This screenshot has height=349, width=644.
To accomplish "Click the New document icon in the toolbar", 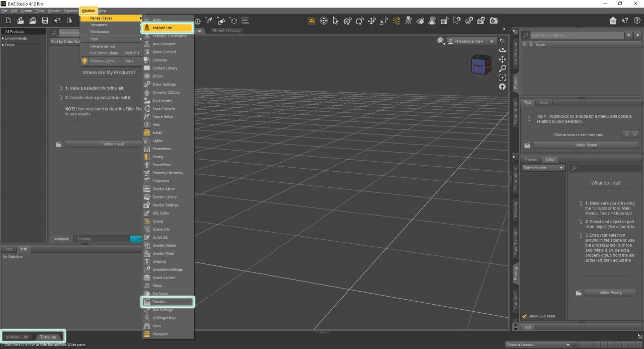I will coord(8,20).
